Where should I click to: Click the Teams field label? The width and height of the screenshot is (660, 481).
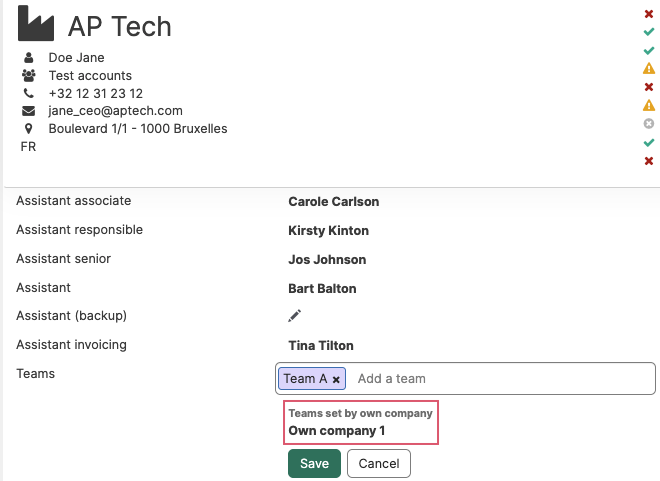pos(35,374)
